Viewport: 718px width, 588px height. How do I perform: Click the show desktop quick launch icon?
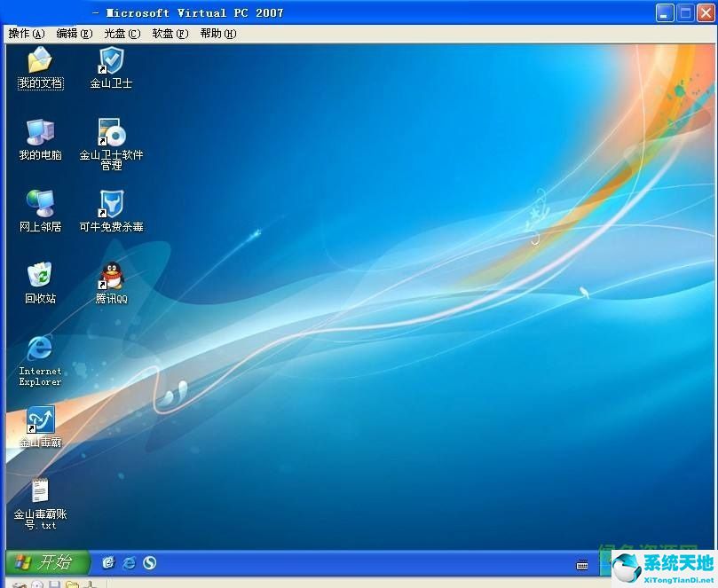108,562
